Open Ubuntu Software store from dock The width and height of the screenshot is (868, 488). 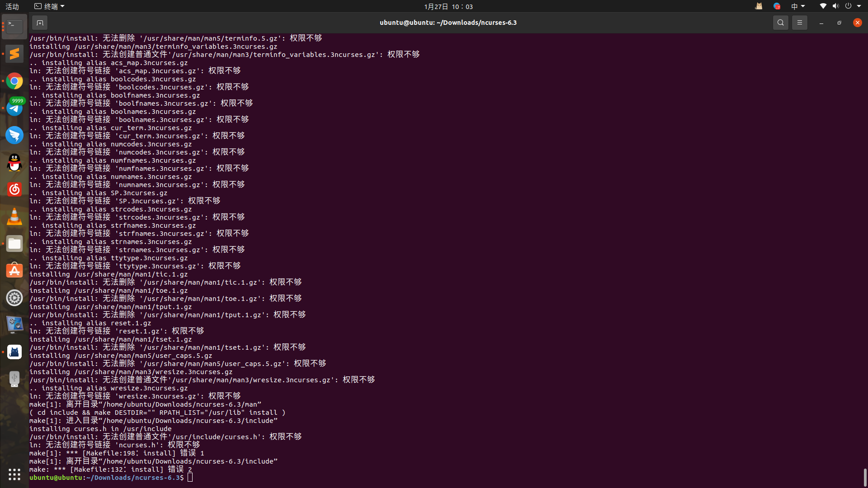pos(14,271)
